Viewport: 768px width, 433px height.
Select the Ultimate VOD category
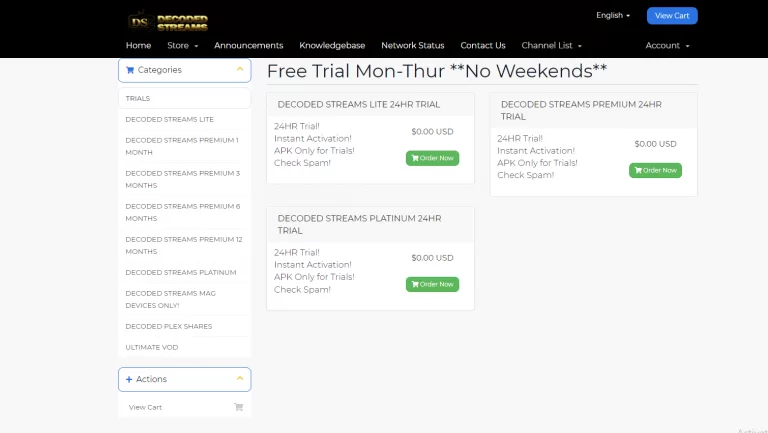click(185, 347)
